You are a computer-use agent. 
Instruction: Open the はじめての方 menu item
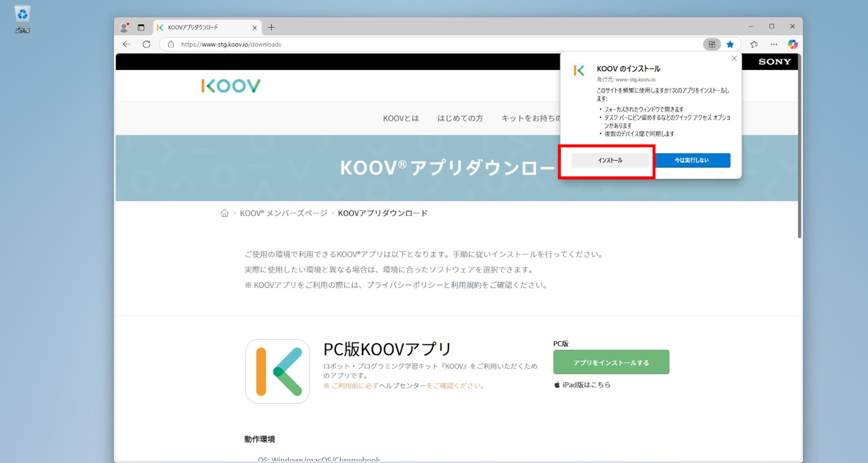click(x=460, y=118)
